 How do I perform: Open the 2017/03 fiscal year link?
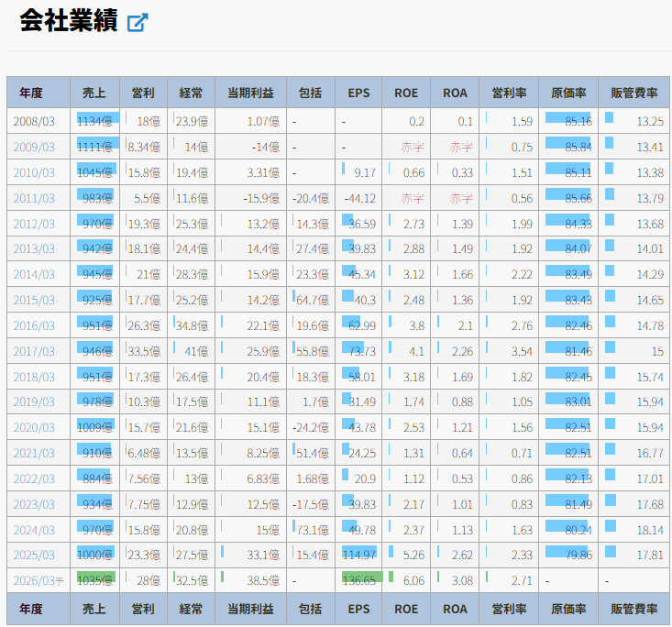click(33, 351)
